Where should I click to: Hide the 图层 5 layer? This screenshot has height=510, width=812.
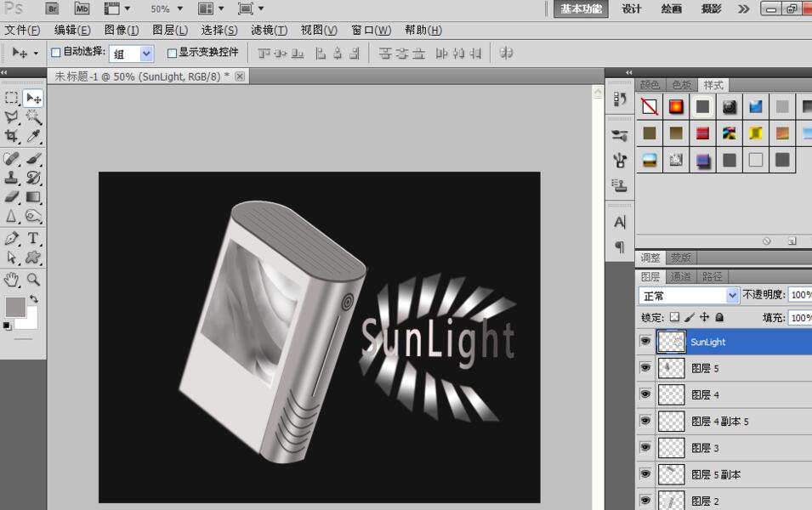point(645,368)
